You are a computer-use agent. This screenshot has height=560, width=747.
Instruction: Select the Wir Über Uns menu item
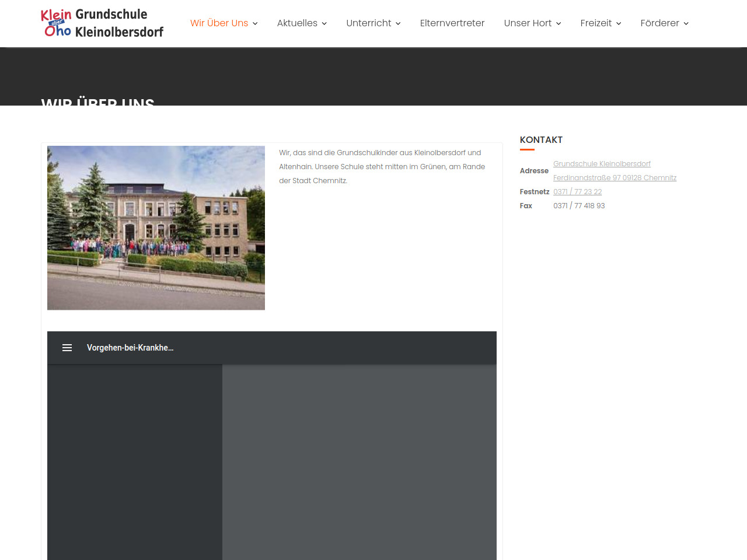point(219,23)
